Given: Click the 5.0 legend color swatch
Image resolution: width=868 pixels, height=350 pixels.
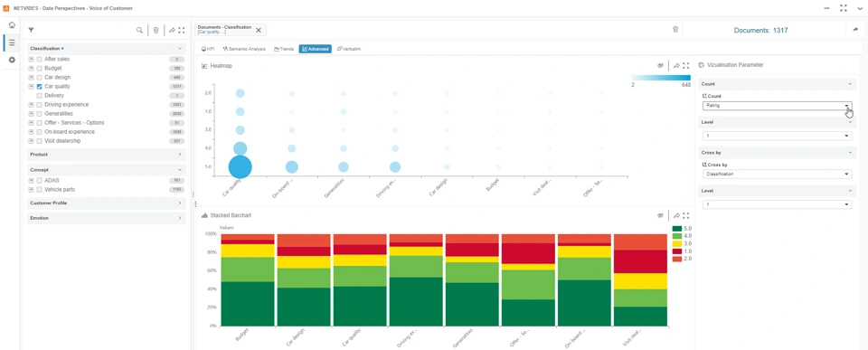Looking at the screenshot, I should coord(676,228).
